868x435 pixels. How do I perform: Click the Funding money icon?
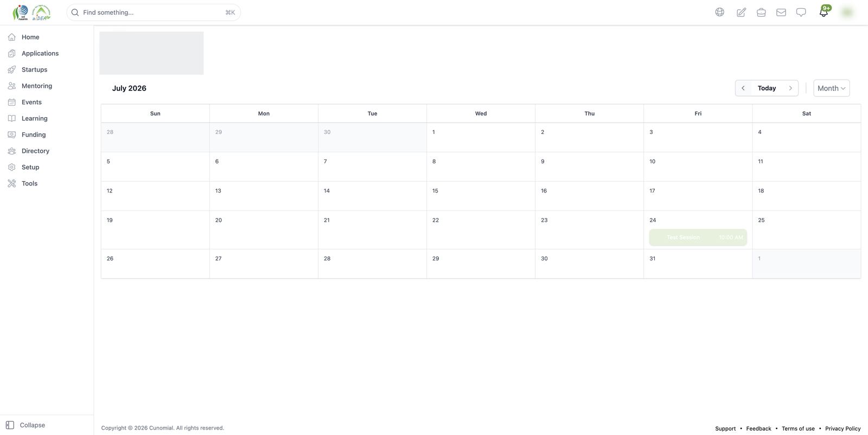[x=11, y=135]
